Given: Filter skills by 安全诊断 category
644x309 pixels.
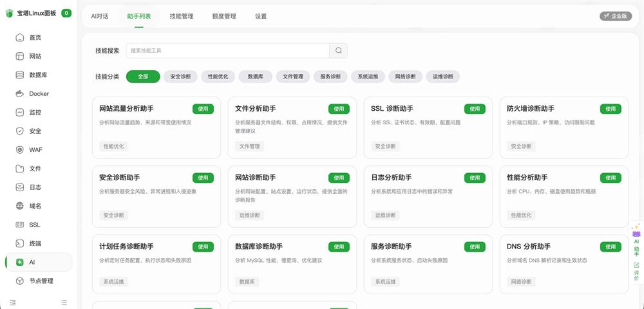Looking at the screenshot, I should [x=180, y=77].
